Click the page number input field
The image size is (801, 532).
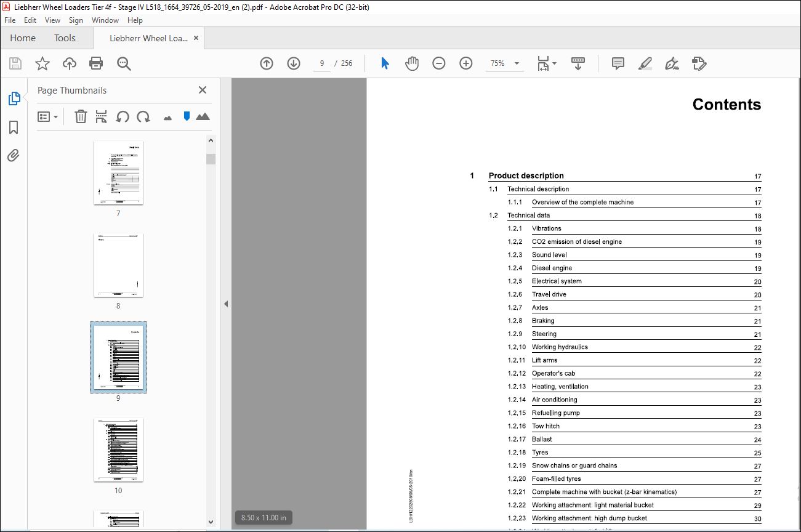point(322,63)
